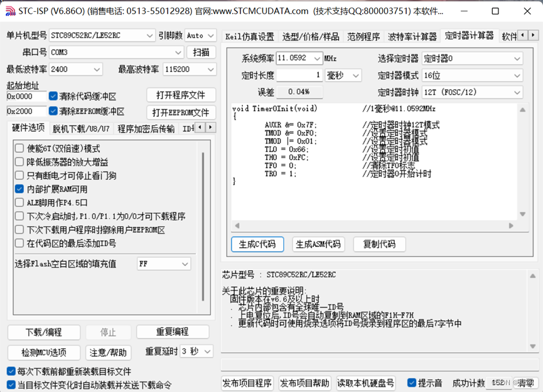Image resolution: width=543 pixels, height=392 pixels.
Task: Open 脱机下载/U8/U7 tab
Action: (81, 129)
